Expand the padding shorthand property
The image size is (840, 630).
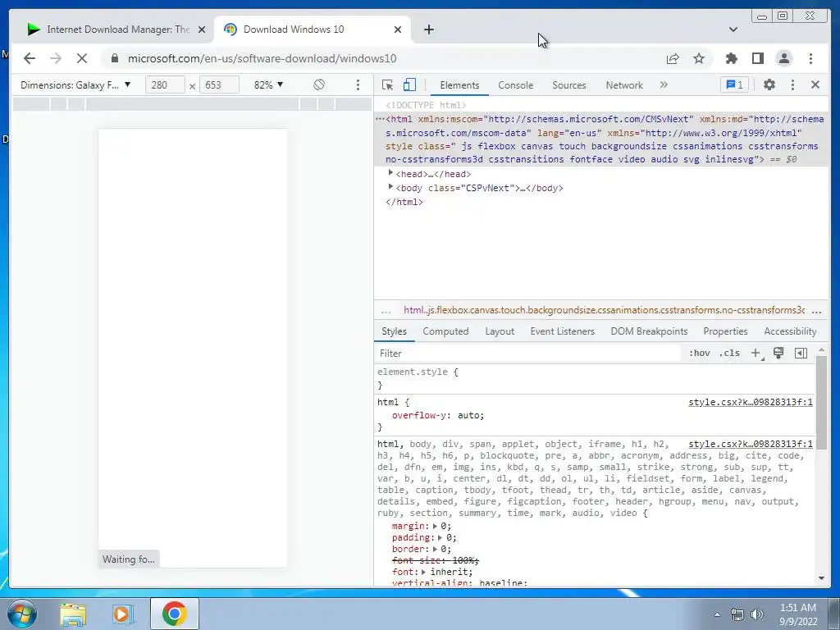coord(441,537)
